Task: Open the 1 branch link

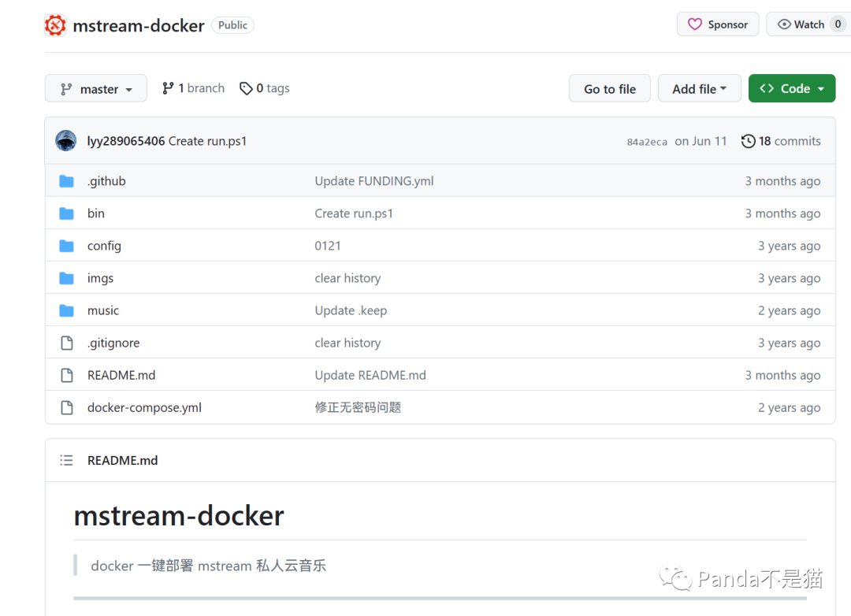Action: coord(193,88)
